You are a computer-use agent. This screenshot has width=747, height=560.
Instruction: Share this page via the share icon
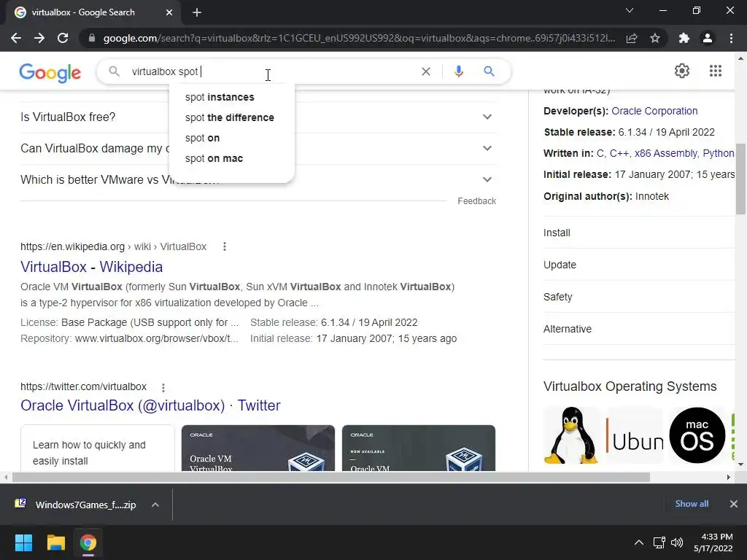(632, 38)
